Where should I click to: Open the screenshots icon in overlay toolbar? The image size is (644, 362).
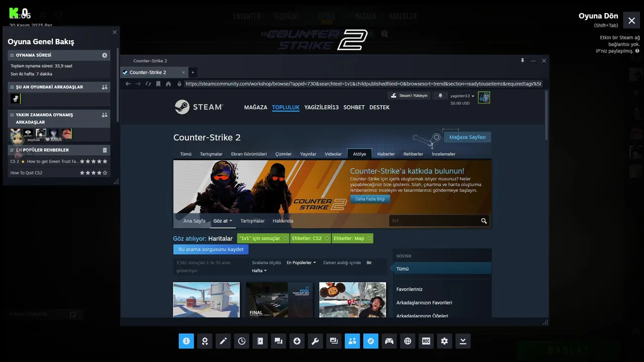click(x=334, y=341)
